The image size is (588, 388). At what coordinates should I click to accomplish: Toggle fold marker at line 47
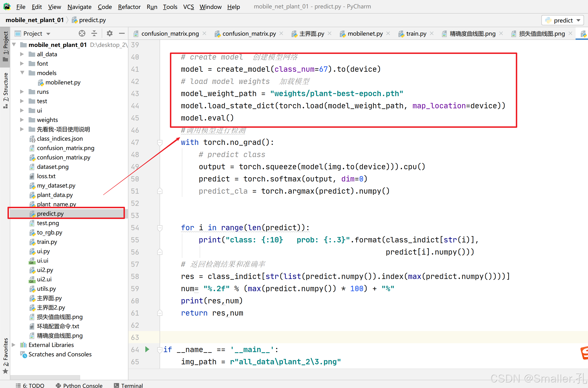(160, 143)
